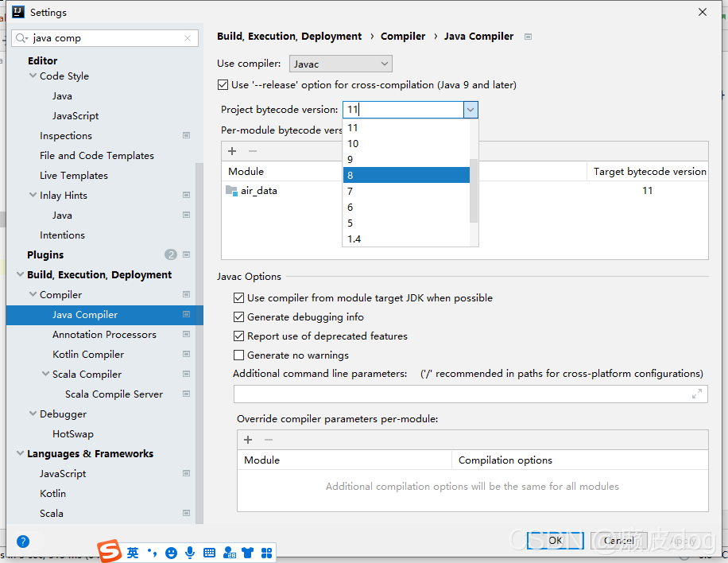Choose bytecode version 6 from the list

tap(406, 208)
